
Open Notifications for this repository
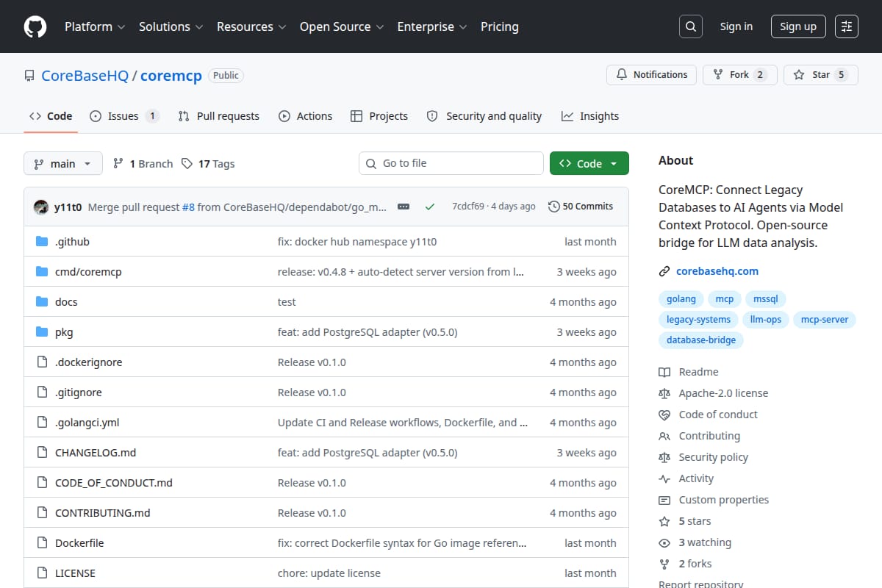pos(651,74)
